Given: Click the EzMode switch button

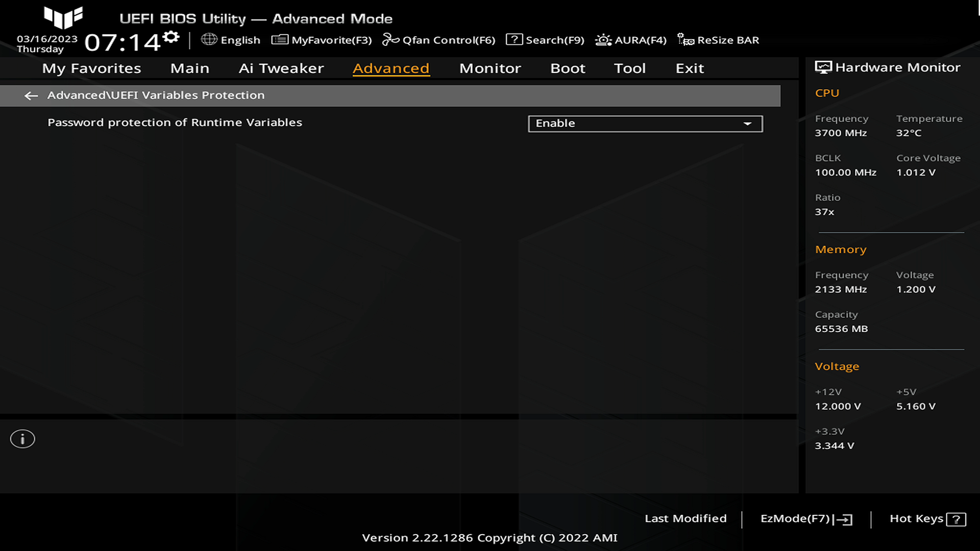Looking at the screenshot, I should (x=805, y=518).
